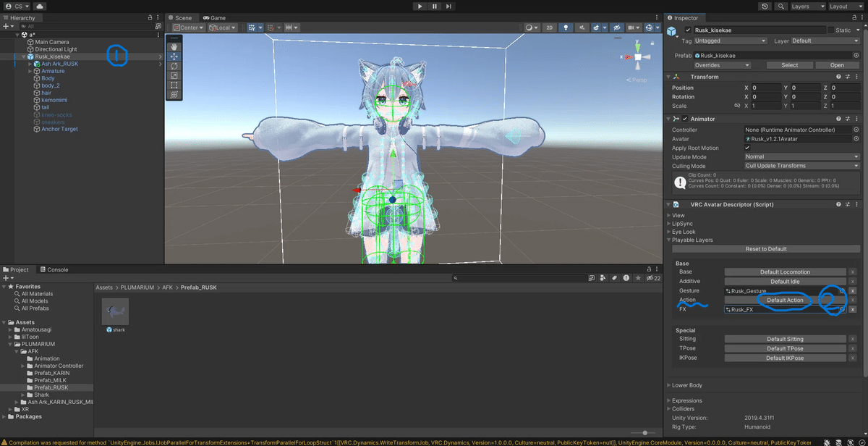Select the Rect tool in Scene tools

174,85
